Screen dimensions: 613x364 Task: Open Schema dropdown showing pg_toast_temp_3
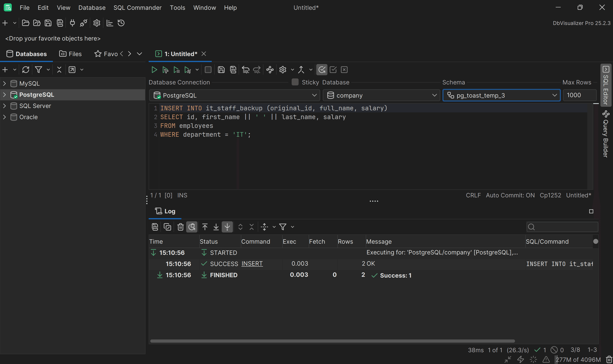(x=501, y=95)
